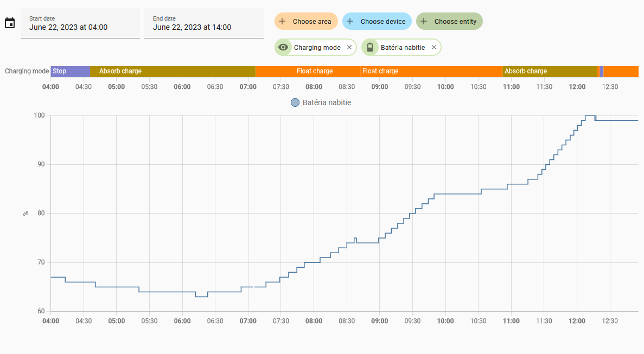The height and width of the screenshot is (354, 644).
Task: Click the Charging mode chip label
Action: 317,47
